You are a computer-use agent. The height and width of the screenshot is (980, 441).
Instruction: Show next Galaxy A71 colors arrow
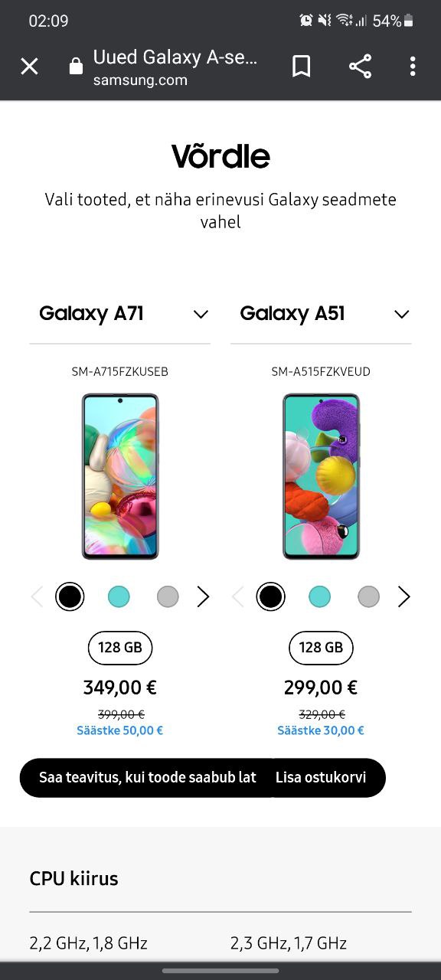click(203, 596)
